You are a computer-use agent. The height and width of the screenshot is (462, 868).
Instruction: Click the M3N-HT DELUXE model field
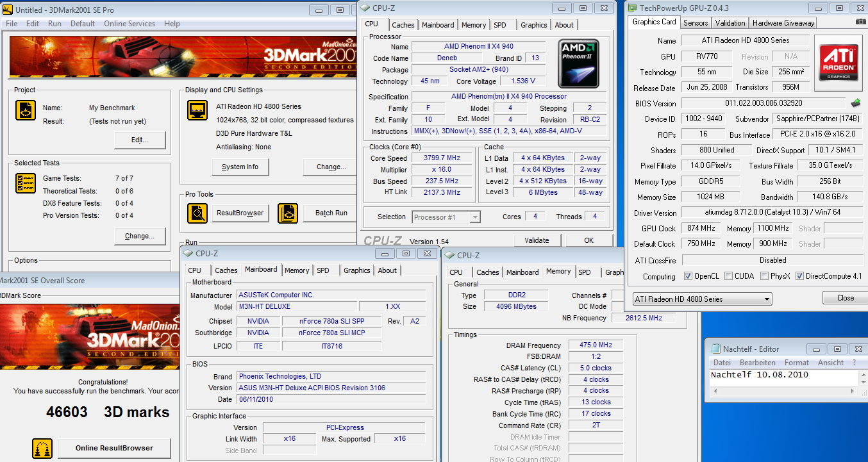(297, 307)
